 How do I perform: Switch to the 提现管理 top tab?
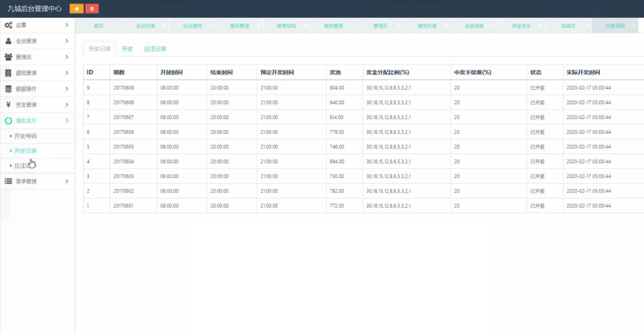(239, 26)
